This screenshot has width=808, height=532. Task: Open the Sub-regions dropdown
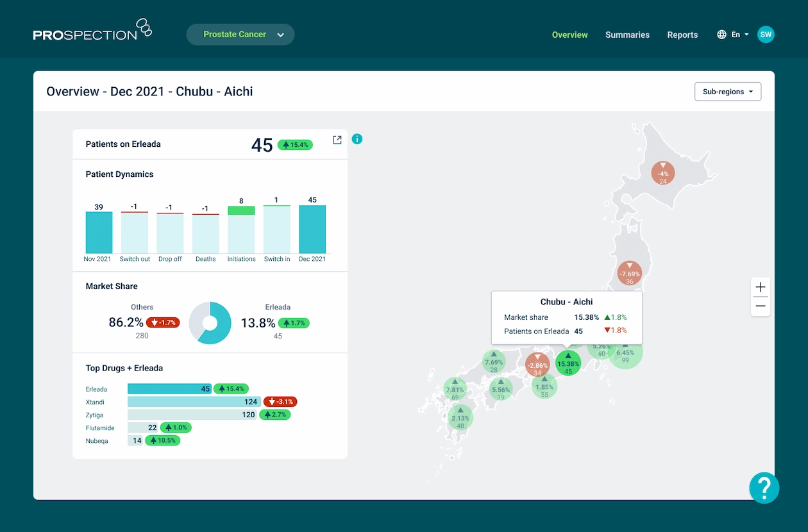click(727, 92)
